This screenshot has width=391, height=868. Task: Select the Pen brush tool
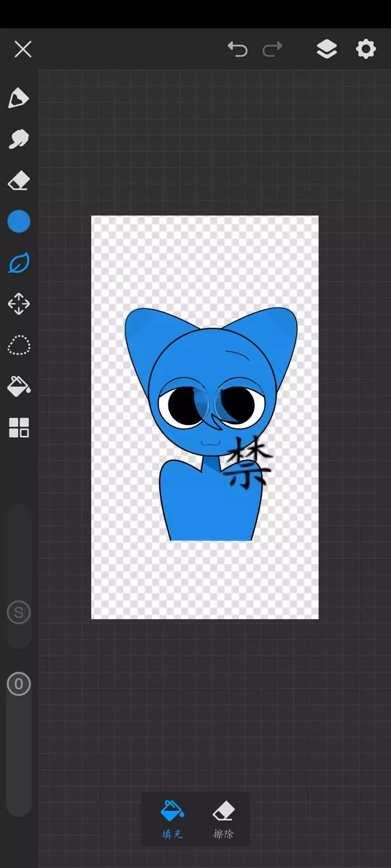(x=18, y=98)
